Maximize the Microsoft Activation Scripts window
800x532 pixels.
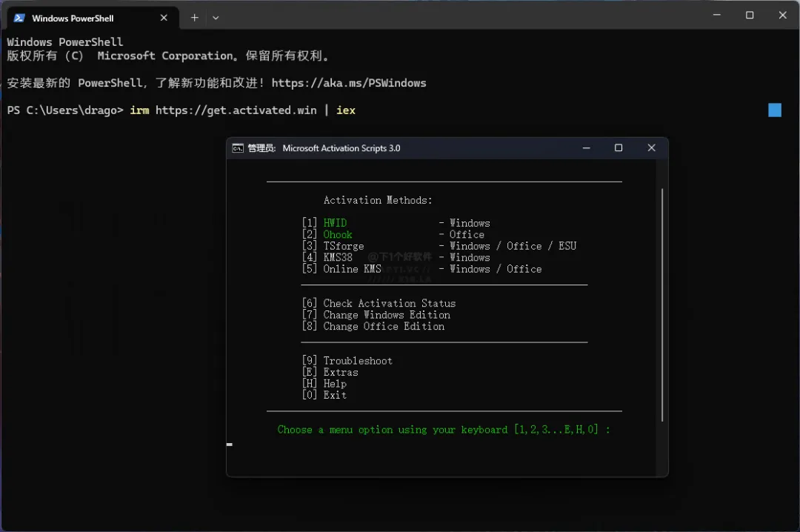pyautogui.click(x=619, y=148)
